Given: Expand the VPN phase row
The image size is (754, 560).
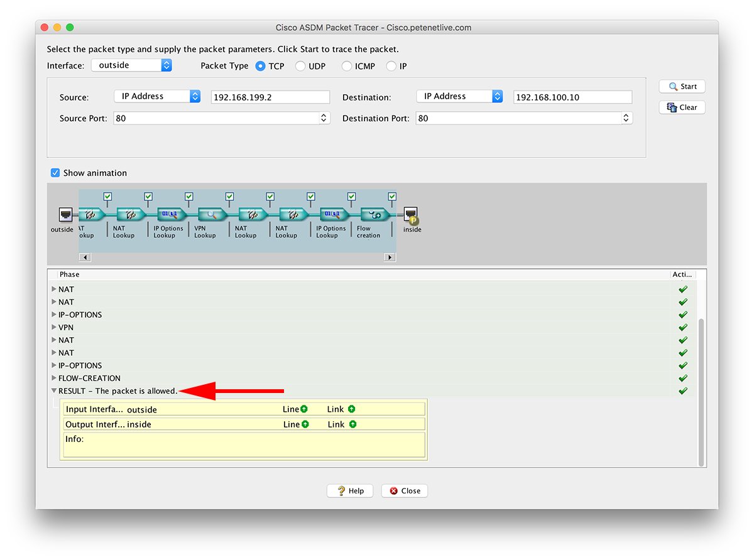Looking at the screenshot, I should coord(54,328).
